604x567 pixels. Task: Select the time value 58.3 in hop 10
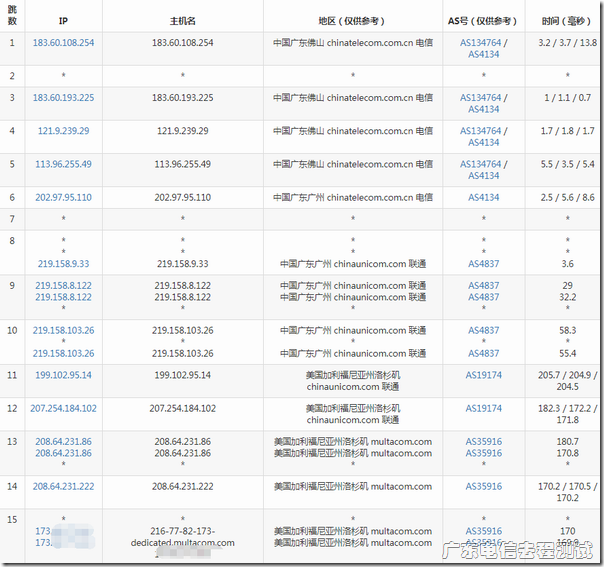coord(567,330)
